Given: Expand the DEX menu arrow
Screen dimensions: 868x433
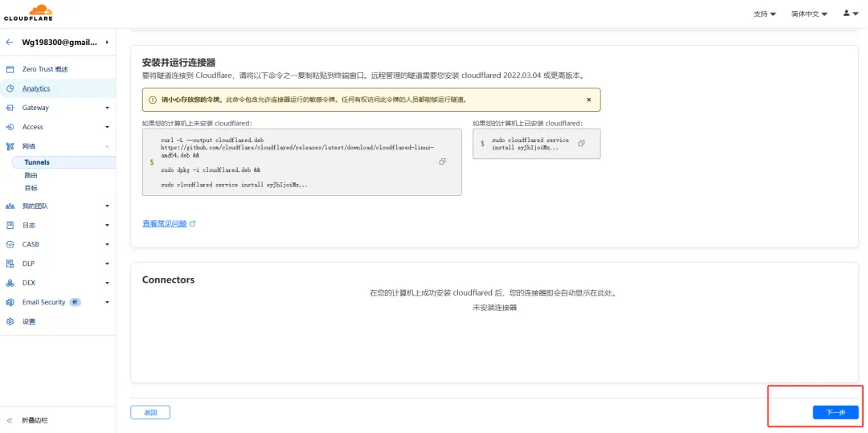Looking at the screenshot, I should point(108,283).
